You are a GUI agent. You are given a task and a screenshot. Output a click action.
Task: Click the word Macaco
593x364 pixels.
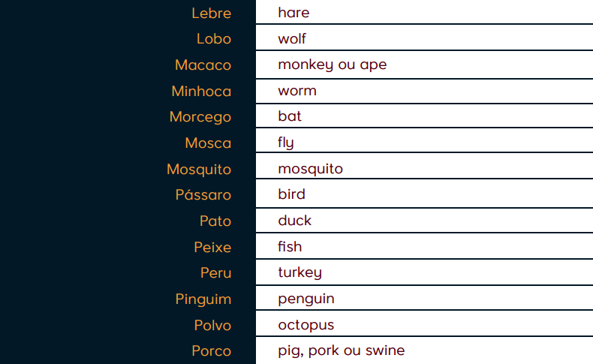pos(203,65)
